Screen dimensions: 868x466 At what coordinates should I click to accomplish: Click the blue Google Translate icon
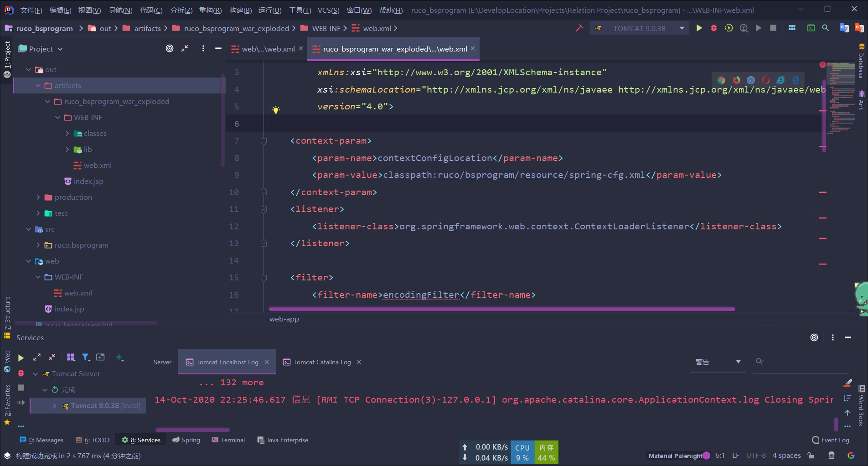pos(844,28)
